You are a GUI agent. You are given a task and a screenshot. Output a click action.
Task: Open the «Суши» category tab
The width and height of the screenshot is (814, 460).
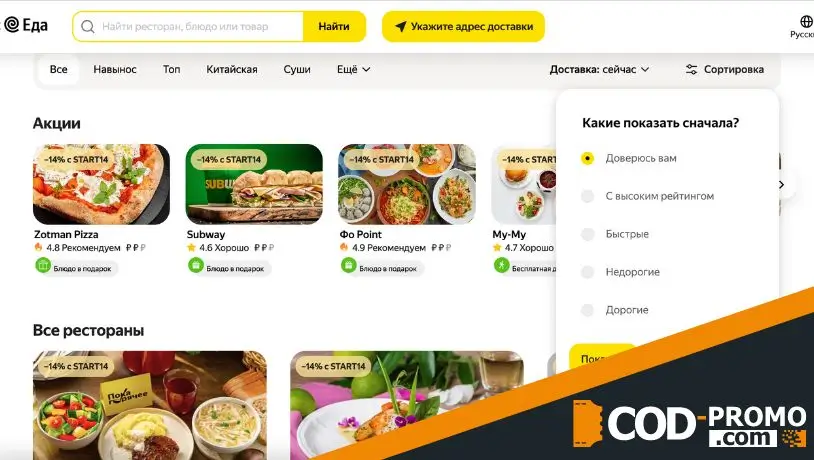[x=297, y=69]
